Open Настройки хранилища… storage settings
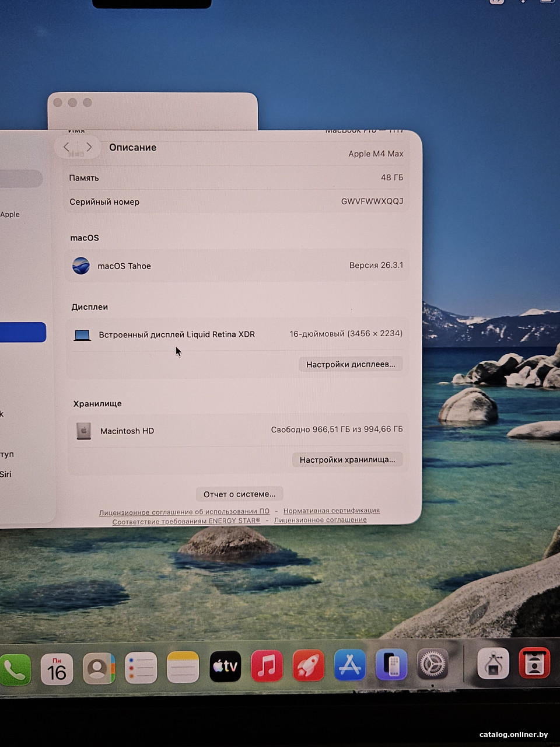This screenshot has height=747, width=560. click(347, 460)
